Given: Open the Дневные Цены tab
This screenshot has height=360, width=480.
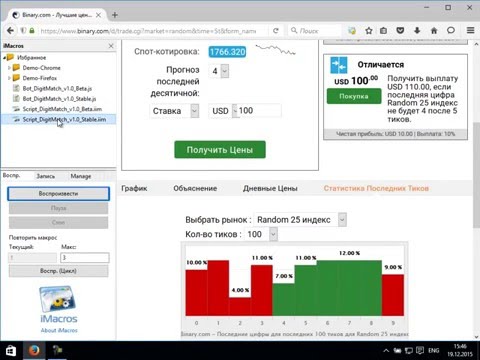Looking at the screenshot, I should 270,188.
